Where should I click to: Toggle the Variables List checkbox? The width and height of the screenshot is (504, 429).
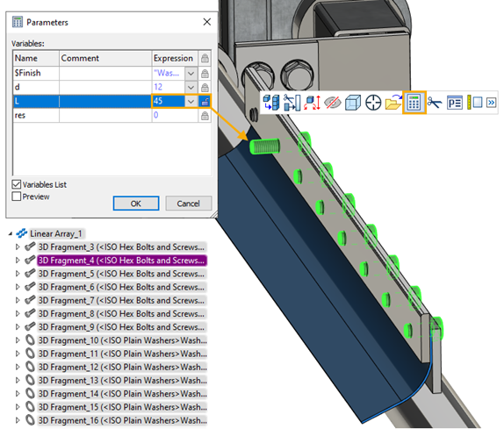pyautogui.click(x=17, y=184)
